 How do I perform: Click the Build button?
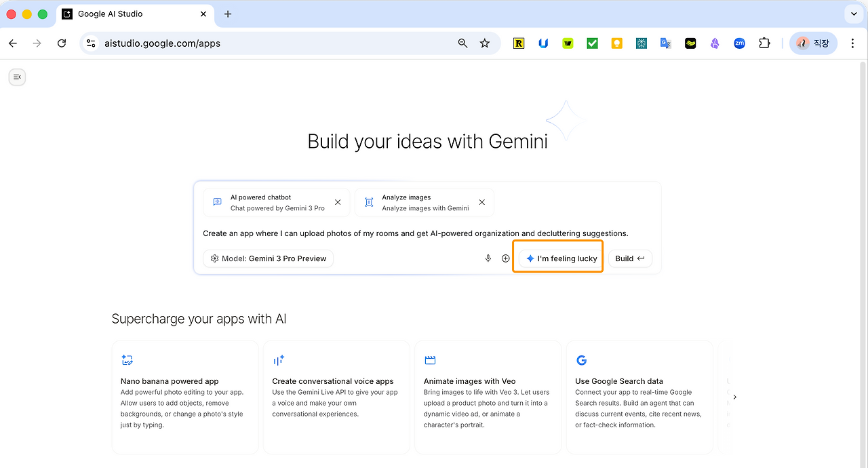tap(630, 258)
